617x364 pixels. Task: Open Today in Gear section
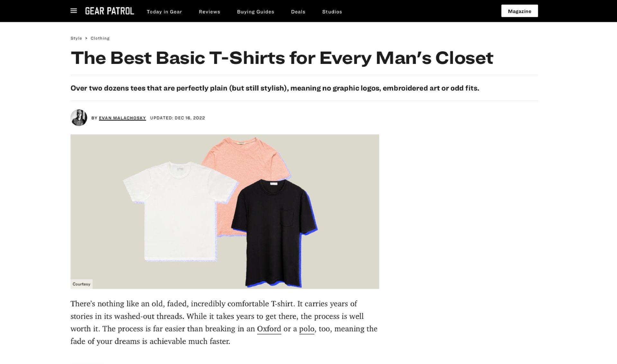[x=164, y=12]
